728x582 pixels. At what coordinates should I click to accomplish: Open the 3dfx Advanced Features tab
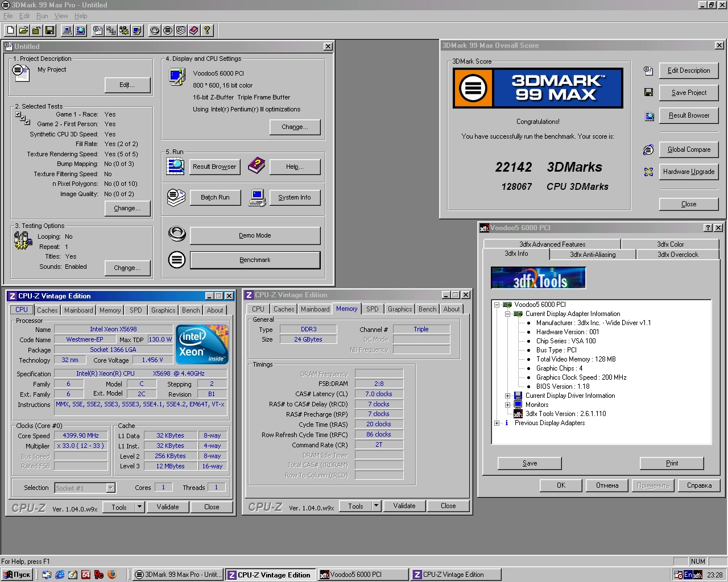tap(552, 244)
